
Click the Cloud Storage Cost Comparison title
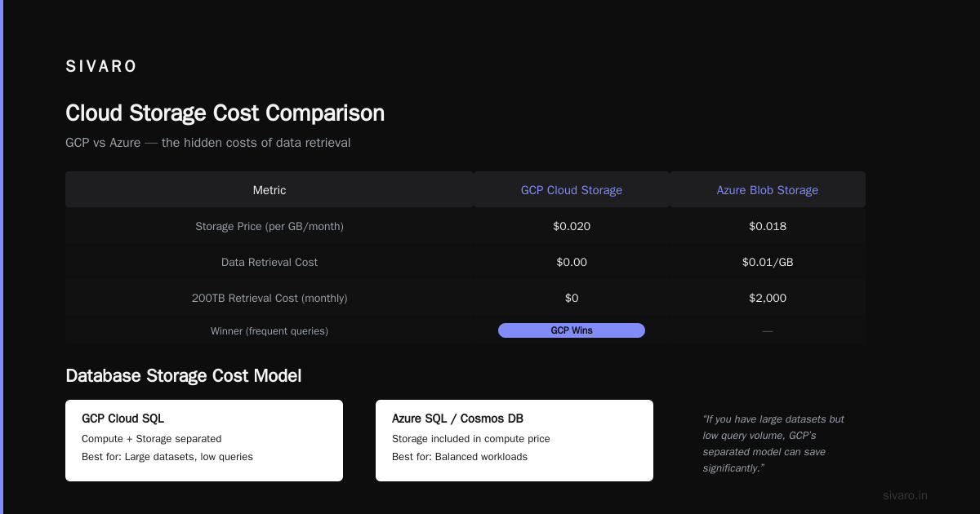tap(225, 113)
